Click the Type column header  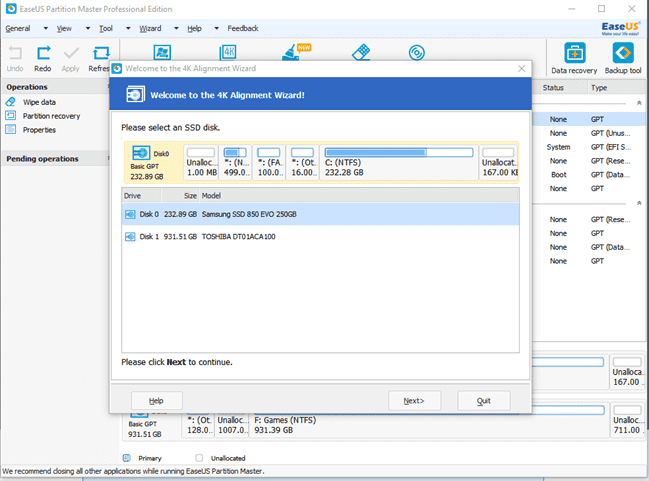(616, 88)
